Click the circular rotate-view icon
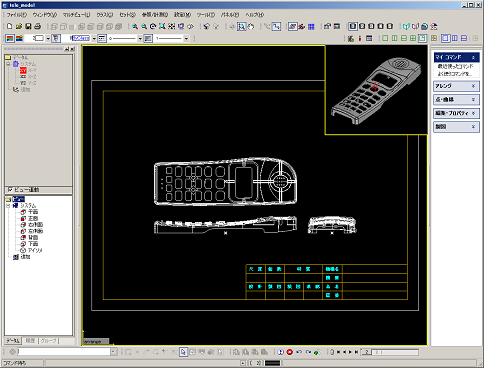This screenshot has width=484, height=368. [x=153, y=26]
